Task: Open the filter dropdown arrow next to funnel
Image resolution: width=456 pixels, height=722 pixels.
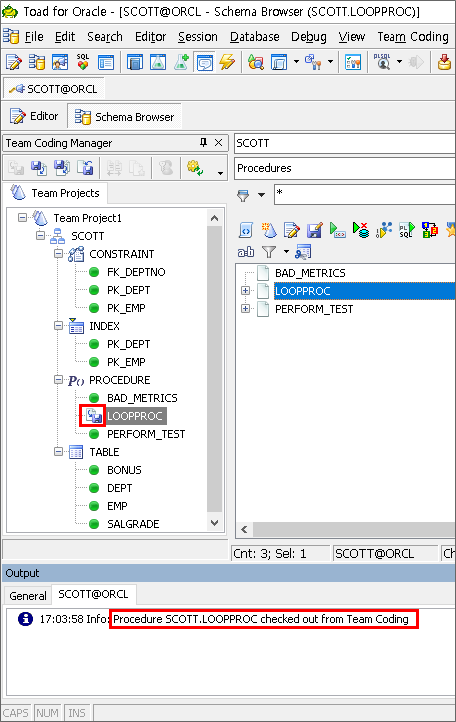Action: click(261, 195)
